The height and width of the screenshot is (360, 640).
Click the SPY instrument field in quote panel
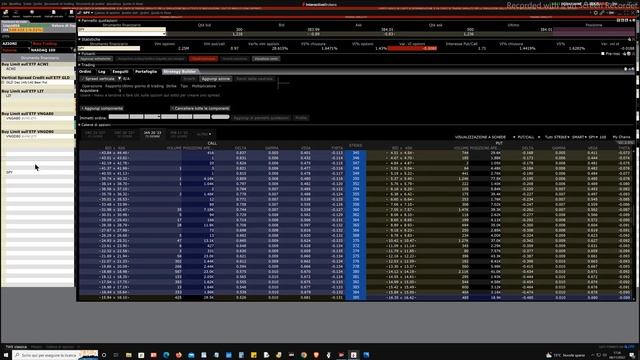click(x=122, y=29)
